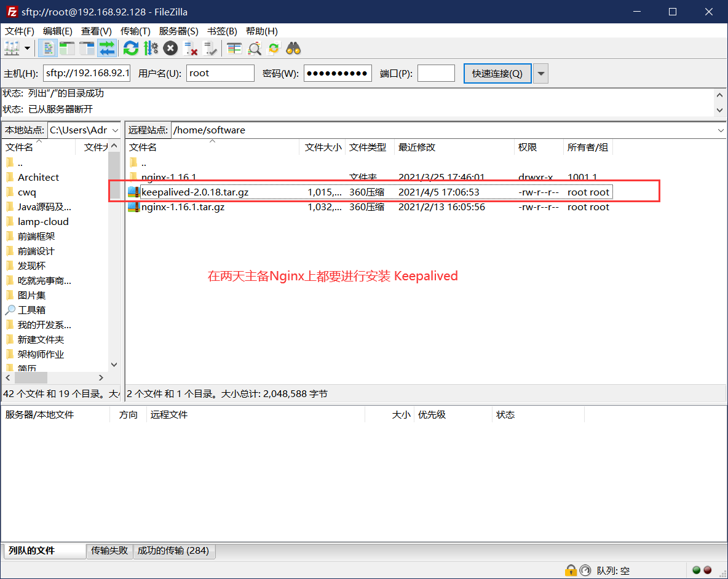The height and width of the screenshot is (579, 728).
Task: Click the speed limit indicator icon
Action: click(x=585, y=570)
